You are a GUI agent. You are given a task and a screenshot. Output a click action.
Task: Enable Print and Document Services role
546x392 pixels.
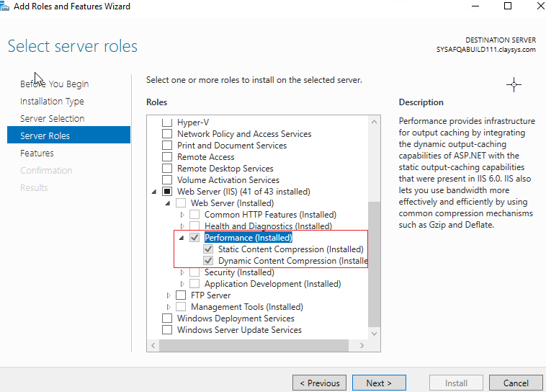(167, 146)
